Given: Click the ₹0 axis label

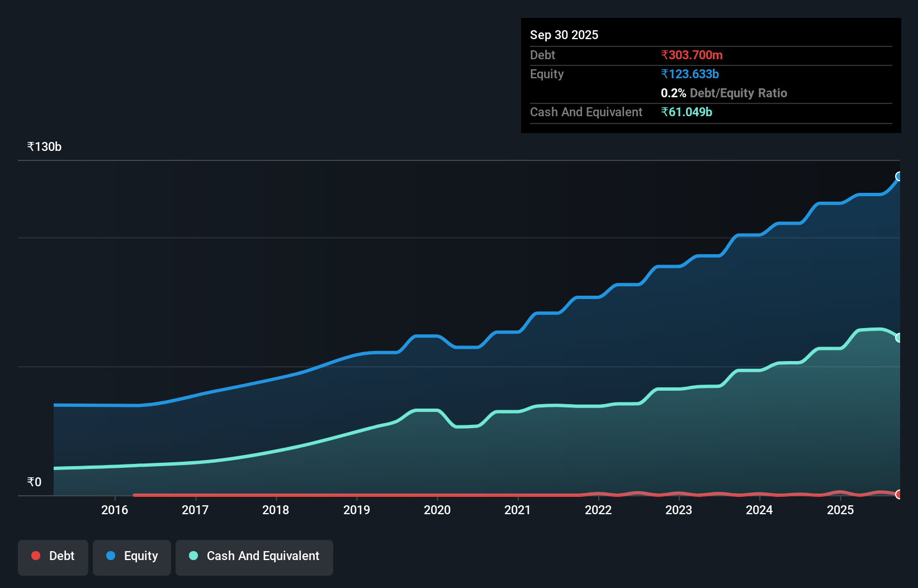Looking at the screenshot, I should tap(34, 481).
